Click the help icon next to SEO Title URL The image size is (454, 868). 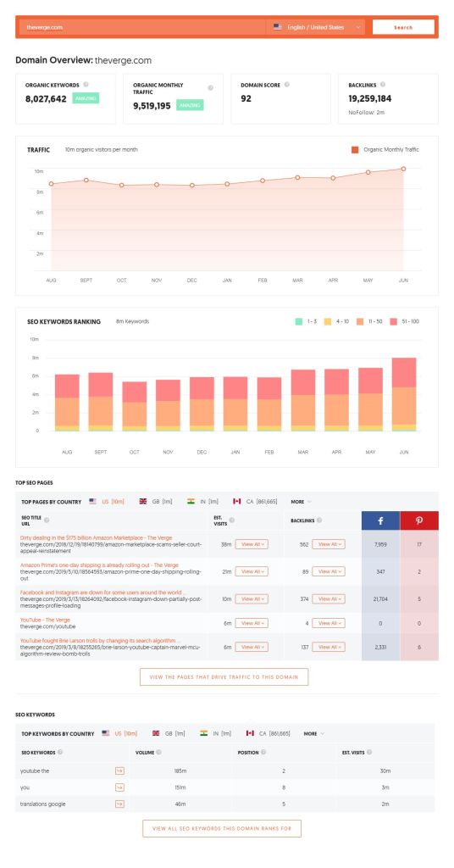point(47,520)
